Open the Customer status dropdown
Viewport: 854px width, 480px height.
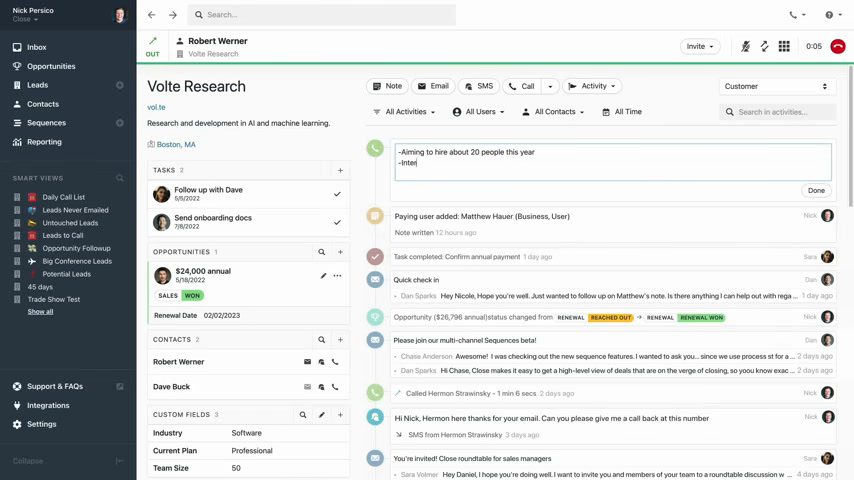[x=776, y=86]
